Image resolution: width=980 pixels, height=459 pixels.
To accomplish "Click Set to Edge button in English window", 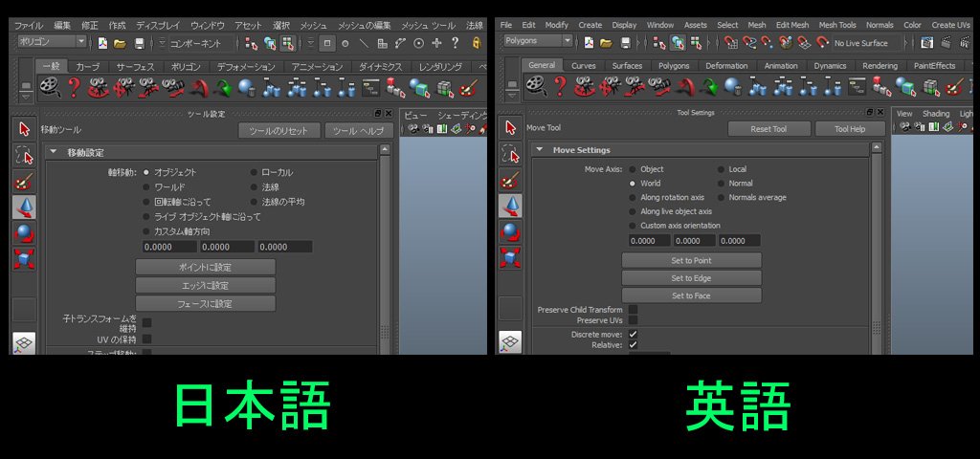I will (691, 278).
